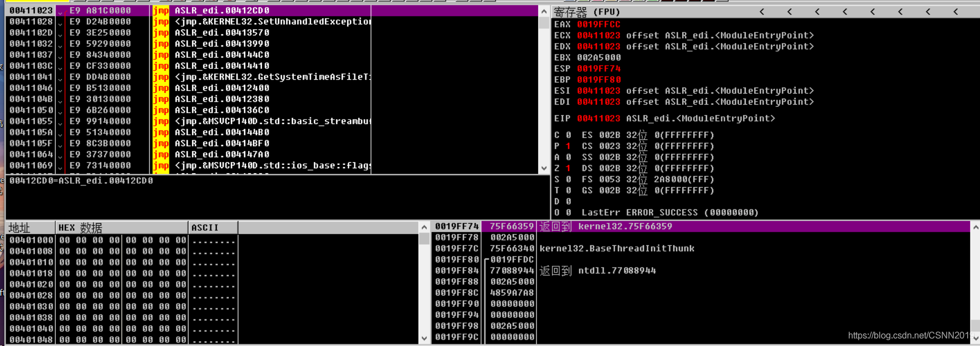This screenshot has width=980, height=346.
Task: Select the O overflow flag value
Action: pos(568,213)
